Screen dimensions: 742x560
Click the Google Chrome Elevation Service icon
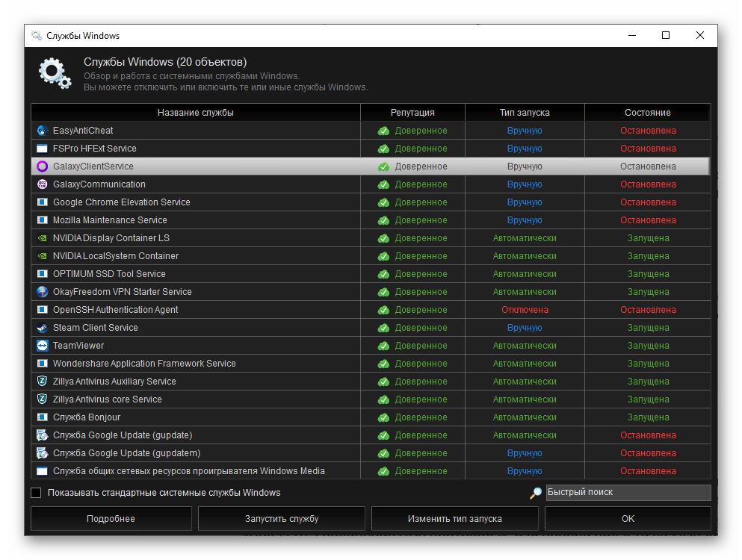tap(42, 202)
